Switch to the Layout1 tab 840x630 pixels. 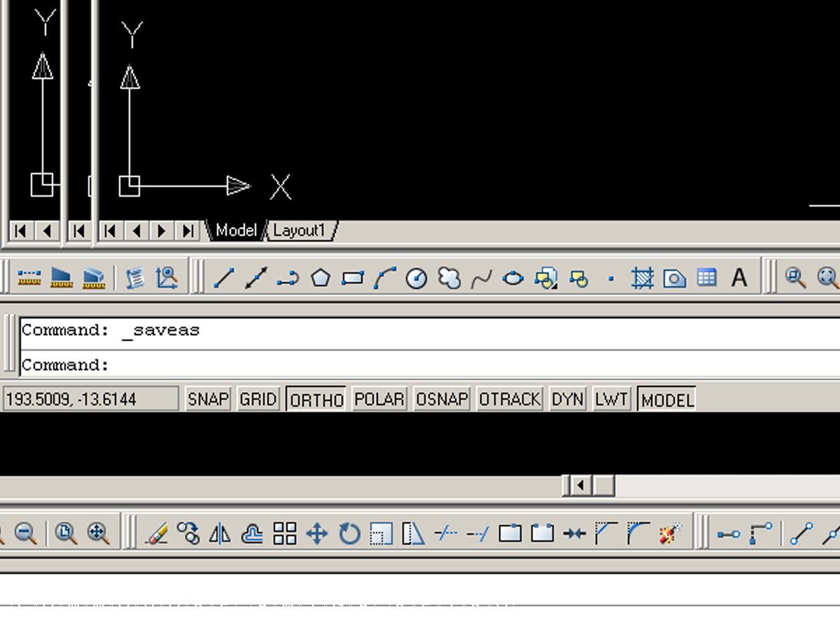[x=300, y=230]
